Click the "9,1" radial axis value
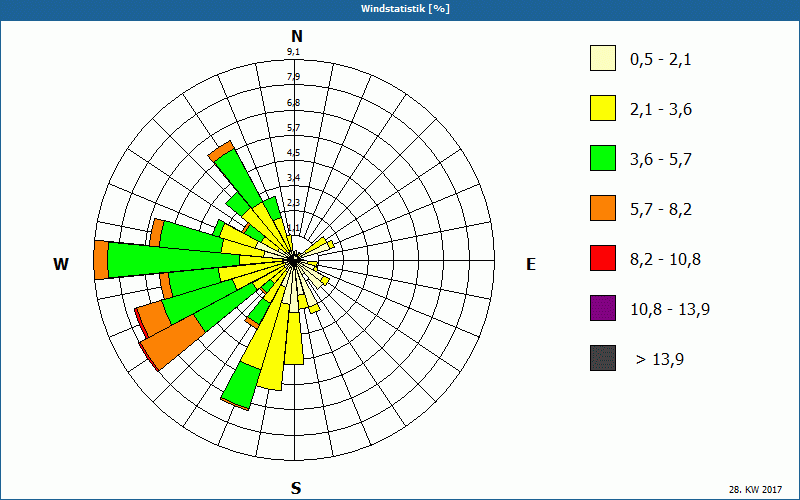800x500 pixels. [293, 52]
